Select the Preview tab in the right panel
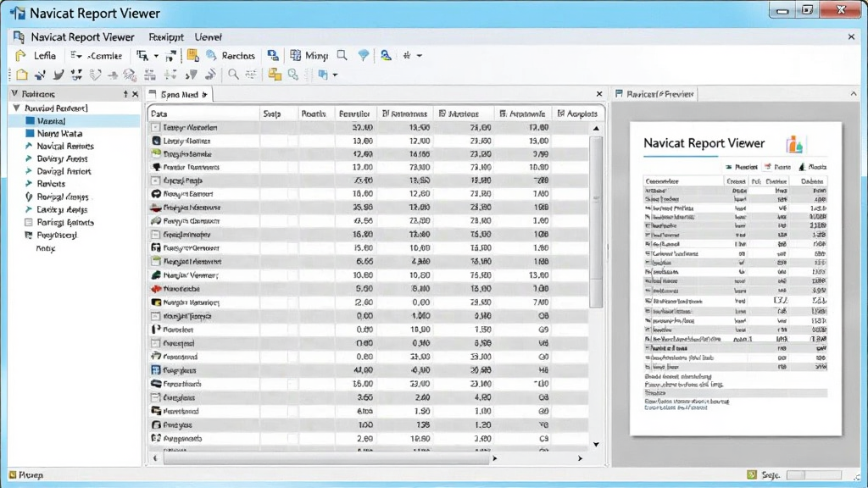 pyautogui.click(x=655, y=94)
